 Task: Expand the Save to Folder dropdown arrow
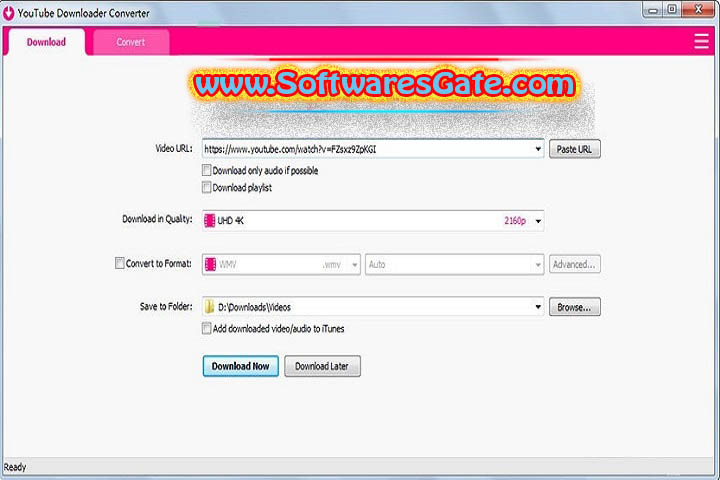click(538, 307)
